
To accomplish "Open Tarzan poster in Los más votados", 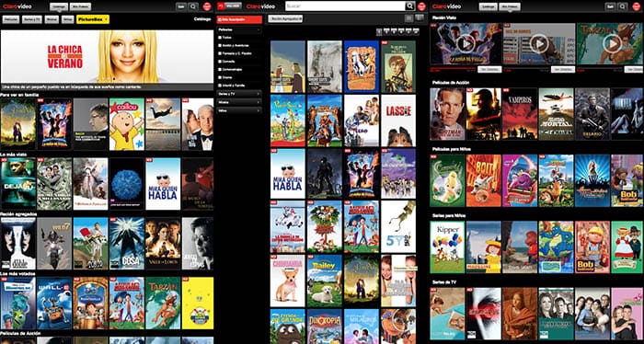I will tap(163, 303).
